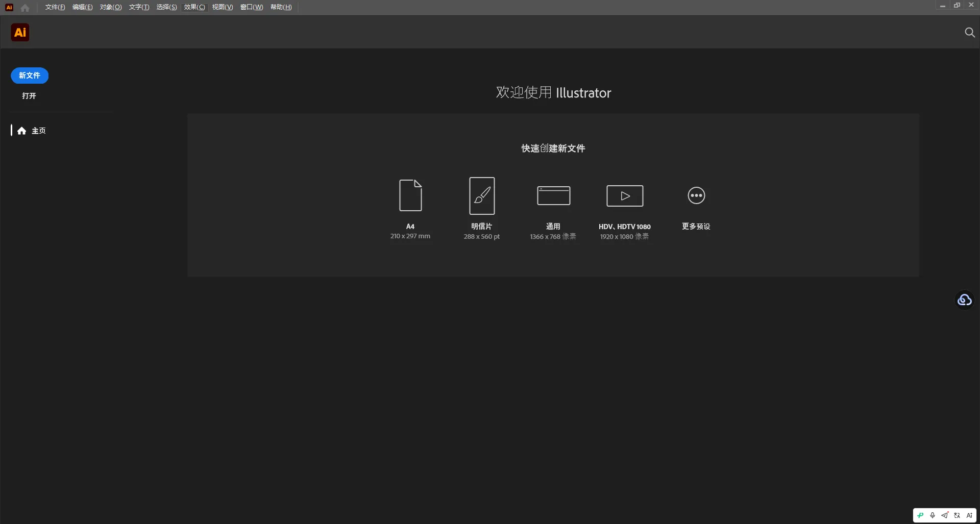
Task: Click the '210 x 297 mm' size text
Action: point(410,236)
